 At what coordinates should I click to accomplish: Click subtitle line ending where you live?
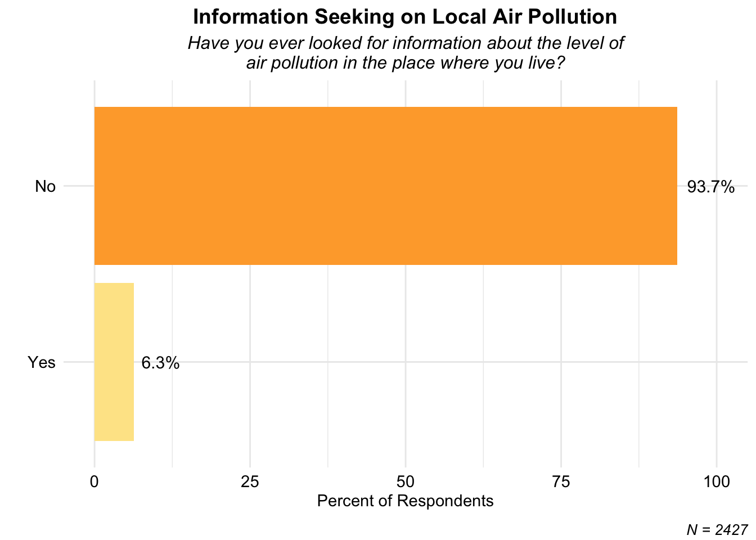pyautogui.click(x=406, y=62)
